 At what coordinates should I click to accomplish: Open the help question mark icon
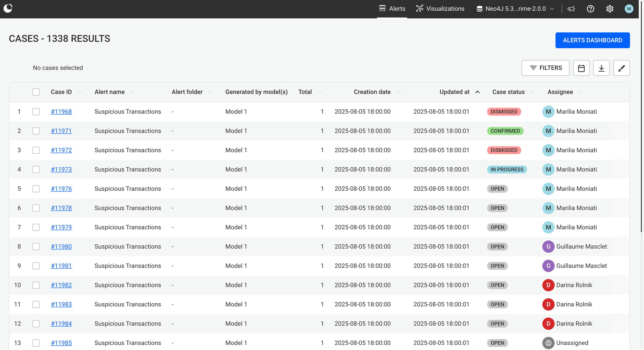[x=590, y=9]
